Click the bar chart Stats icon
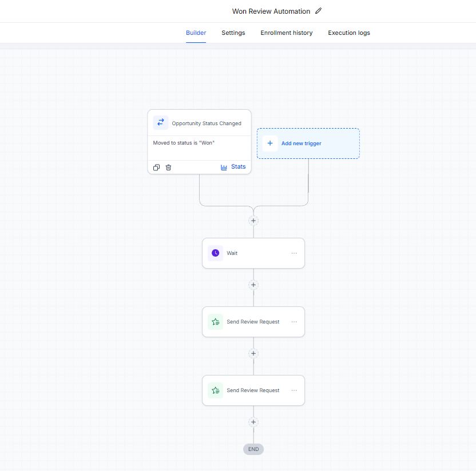The width and height of the screenshot is (476, 471). click(224, 167)
